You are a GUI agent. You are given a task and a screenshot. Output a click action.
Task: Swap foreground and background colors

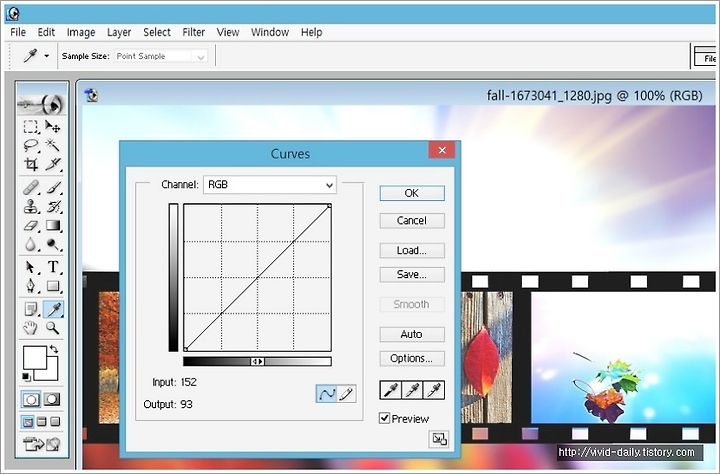point(53,349)
